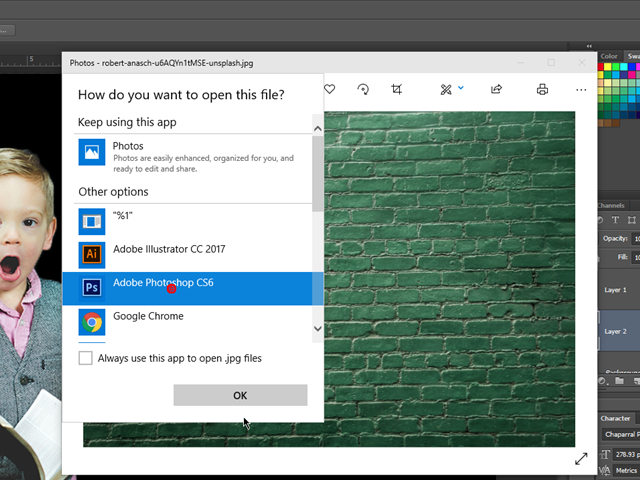Screen dimensions: 640x480
Task: Click the app list scroll up arrow
Action: pyautogui.click(x=318, y=129)
